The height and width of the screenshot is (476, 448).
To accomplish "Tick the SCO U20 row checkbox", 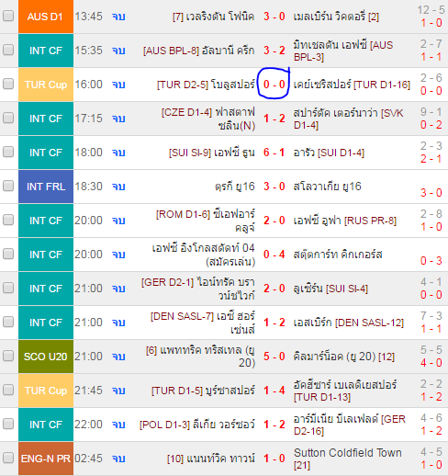I will point(8,356).
